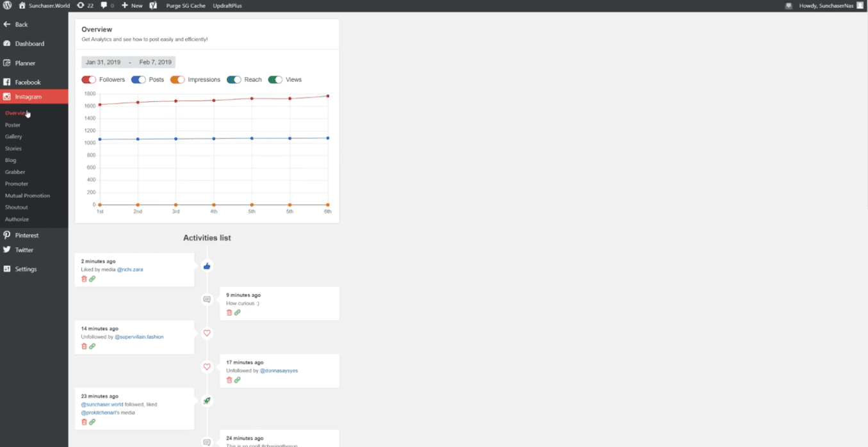
Task: Click the thumbs-up like timeline icon
Action: (x=206, y=266)
